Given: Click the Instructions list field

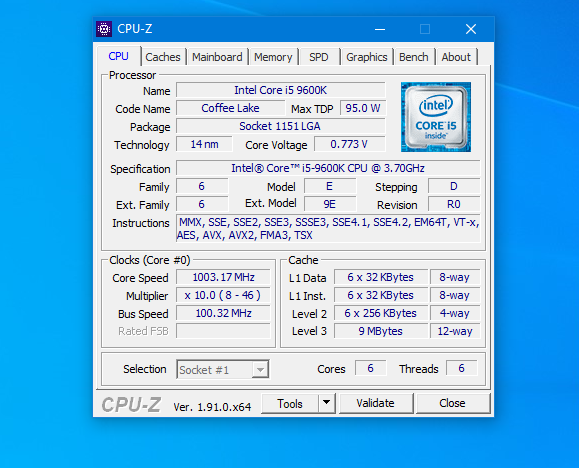Looking at the screenshot, I should (328, 229).
